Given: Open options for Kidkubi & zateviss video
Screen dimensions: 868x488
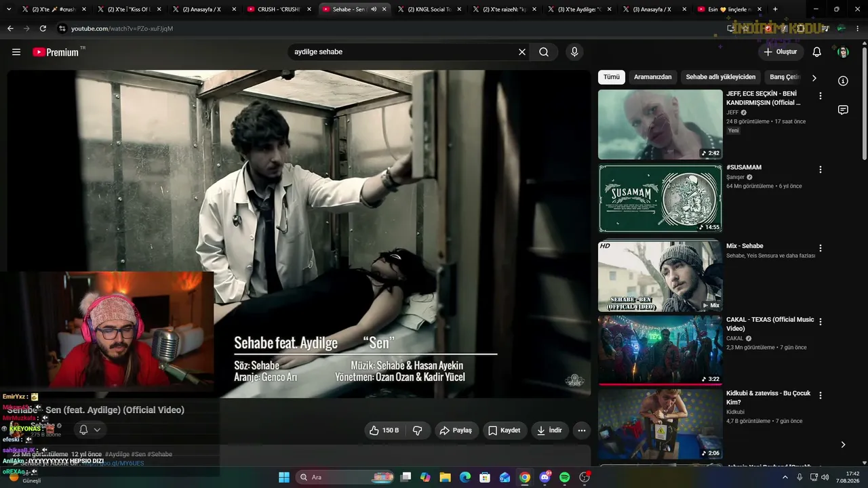Looking at the screenshot, I should click(x=821, y=395).
